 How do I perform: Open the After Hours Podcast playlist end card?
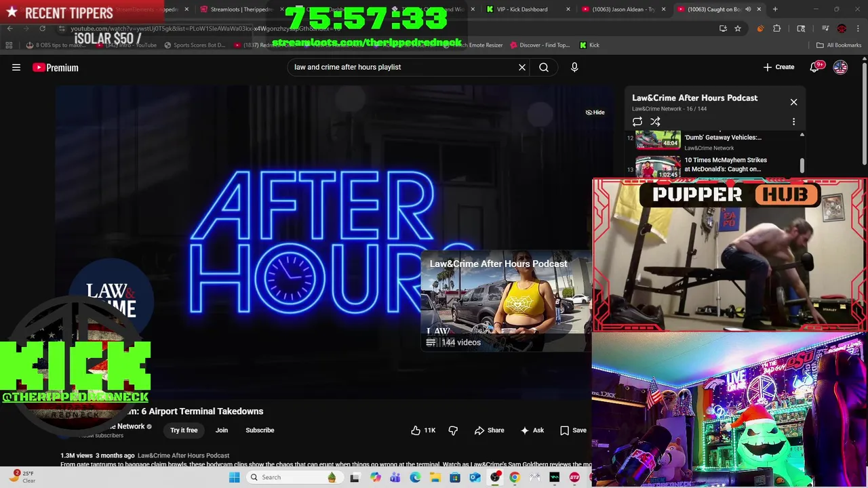(x=505, y=302)
